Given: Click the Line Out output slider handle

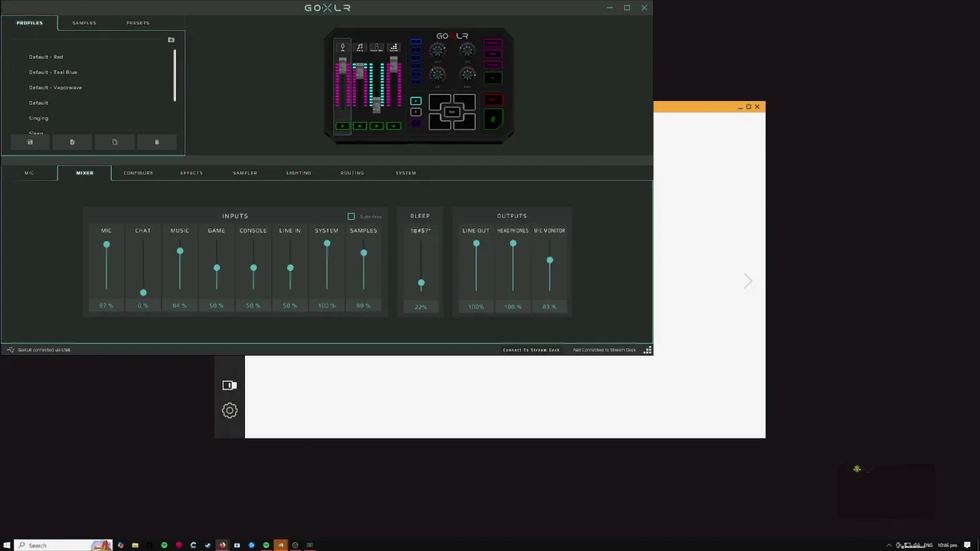Looking at the screenshot, I should coord(476,244).
